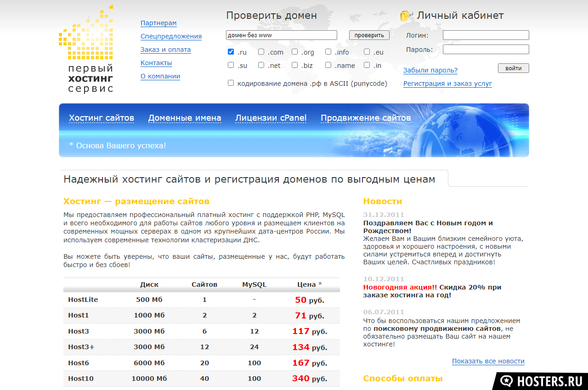
Task: Check the .eu domain option
Action: (x=367, y=52)
